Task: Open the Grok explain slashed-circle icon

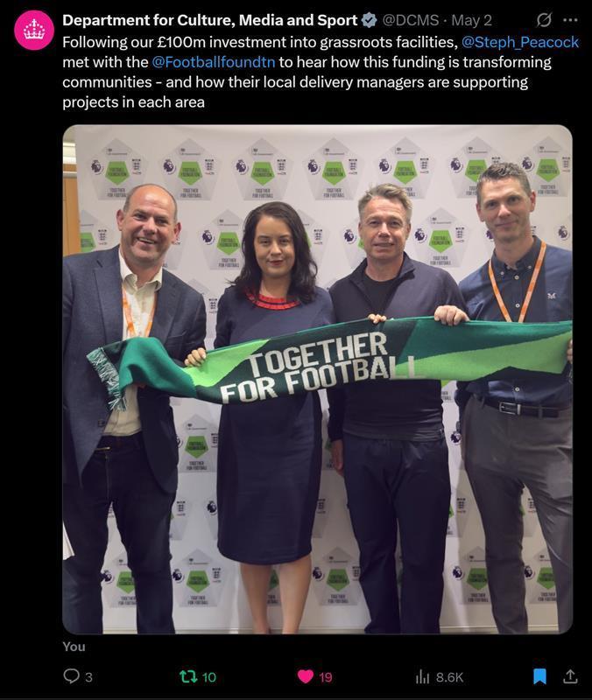Action: tap(544, 19)
